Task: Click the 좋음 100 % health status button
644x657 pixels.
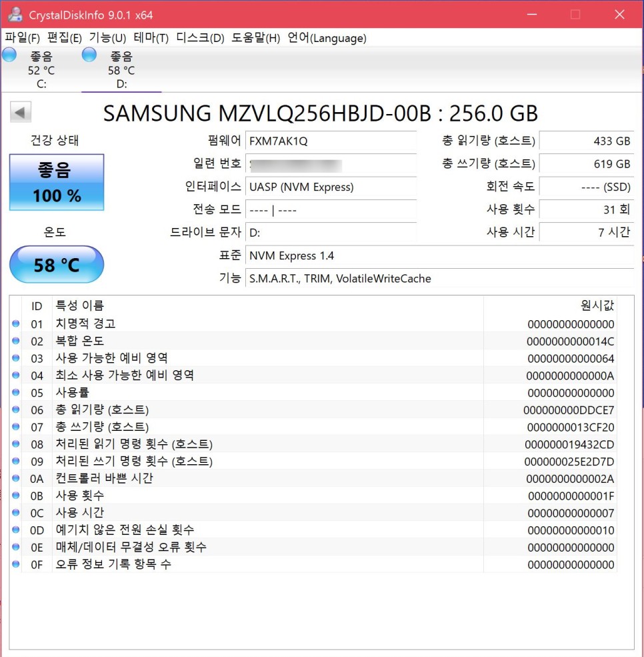Action: (x=57, y=182)
